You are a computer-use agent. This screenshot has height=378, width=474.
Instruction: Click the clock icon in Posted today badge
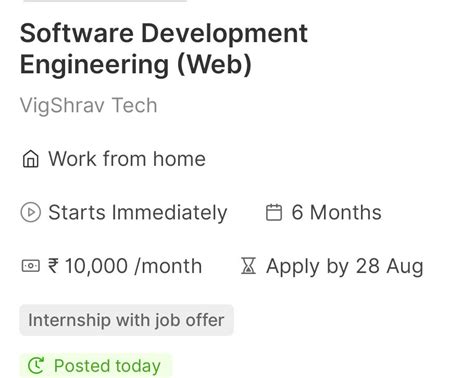pyautogui.click(x=36, y=366)
